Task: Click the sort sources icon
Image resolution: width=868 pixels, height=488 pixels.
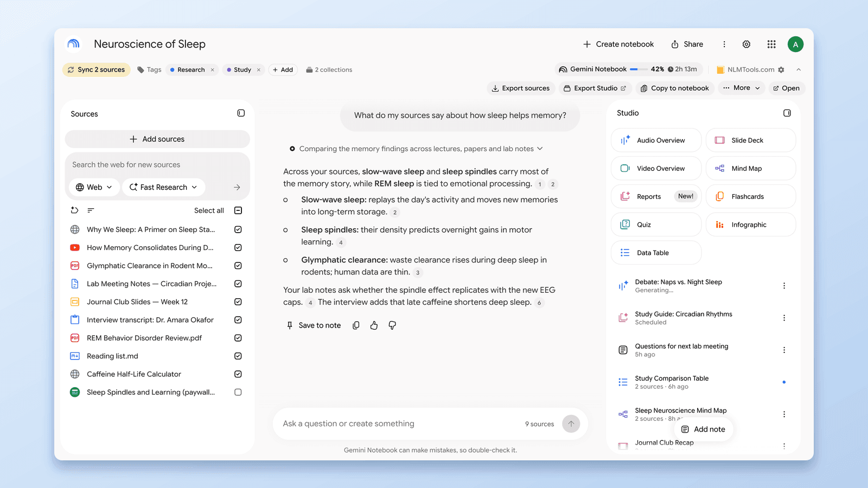Action: click(x=91, y=210)
